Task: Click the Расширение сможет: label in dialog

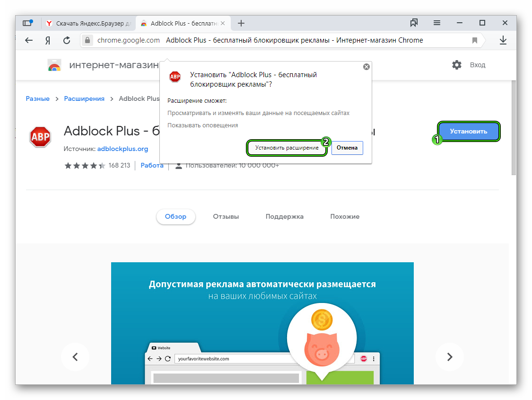Action: coord(197,101)
